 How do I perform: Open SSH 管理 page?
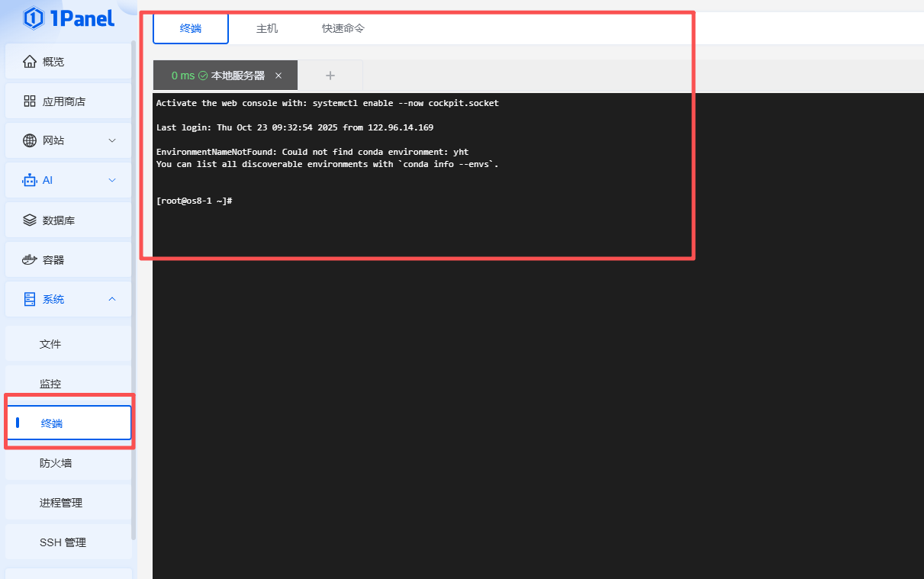[69, 542]
